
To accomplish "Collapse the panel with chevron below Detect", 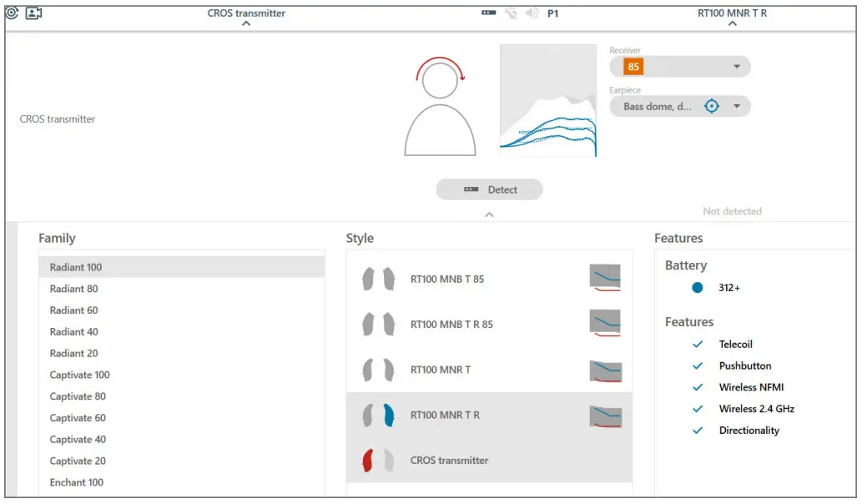I will 489,215.
